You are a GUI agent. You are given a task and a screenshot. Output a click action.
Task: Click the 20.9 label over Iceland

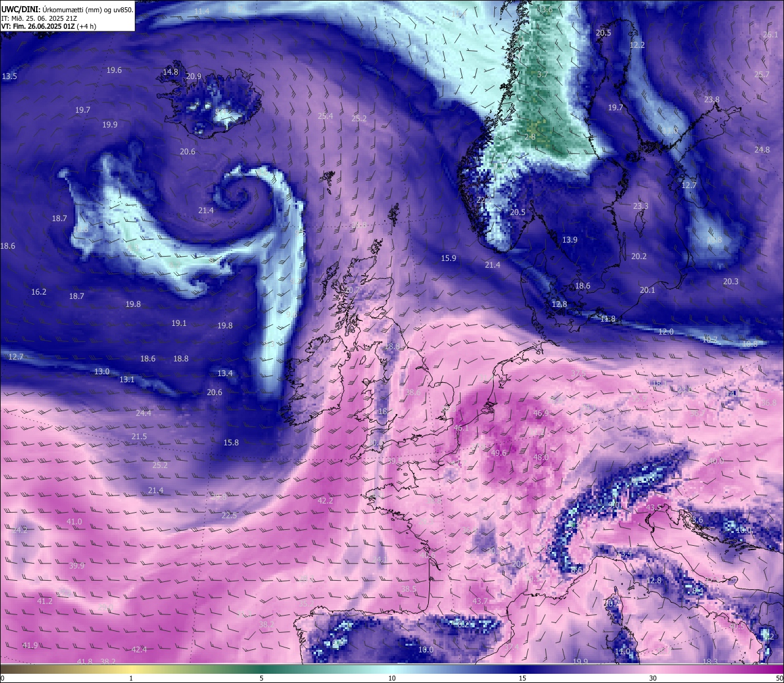pos(194,77)
